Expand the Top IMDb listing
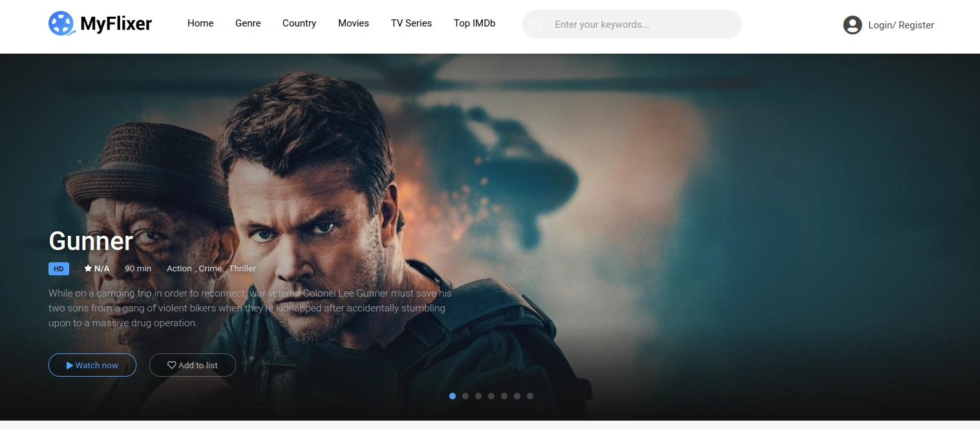This screenshot has width=980, height=429. pyautogui.click(x=474, y=23)
